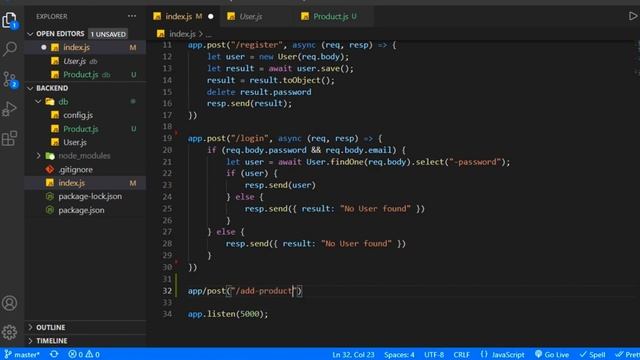
Task: Open the Source Control view icon
Action: coord(9,79)
